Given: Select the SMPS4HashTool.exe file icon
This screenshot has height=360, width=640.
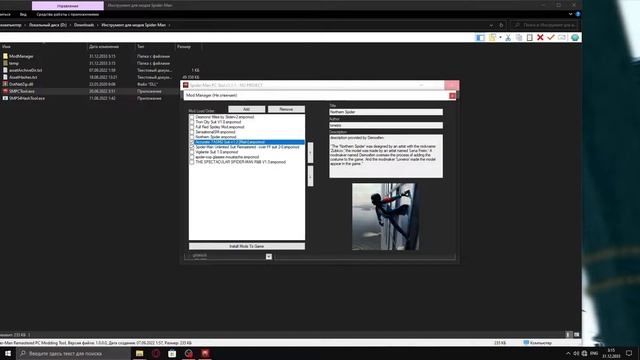Looking at the screenshot, I should (5, 98).
